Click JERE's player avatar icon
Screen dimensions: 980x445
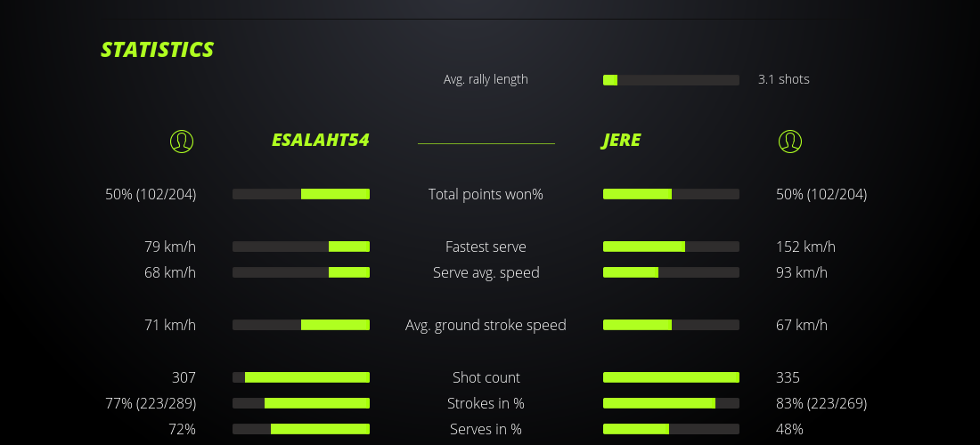click(790, 141)
